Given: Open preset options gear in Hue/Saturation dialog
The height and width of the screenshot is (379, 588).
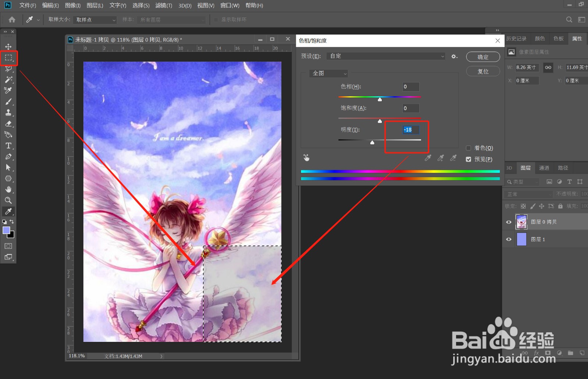Looking at the screenshot, I should [455, 56].
